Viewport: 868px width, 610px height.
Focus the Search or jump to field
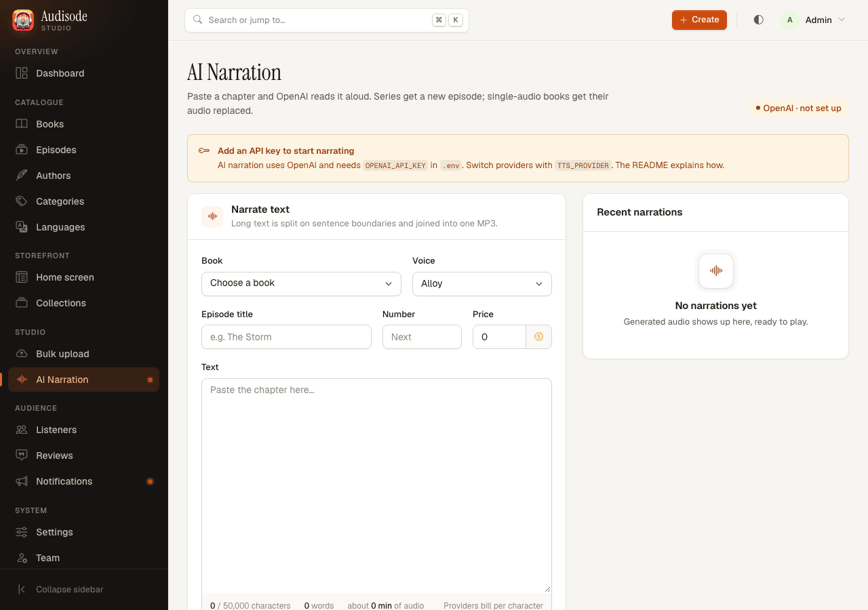point(327,20)
